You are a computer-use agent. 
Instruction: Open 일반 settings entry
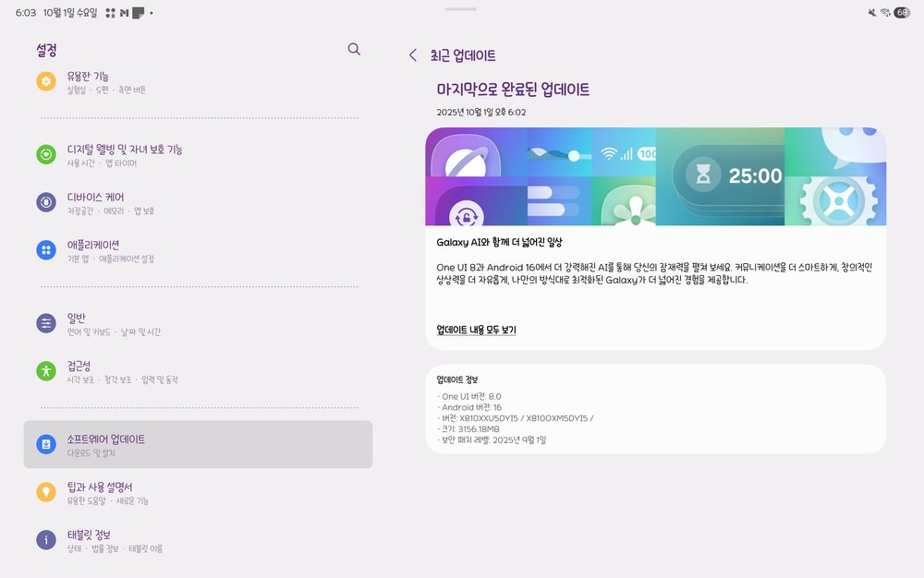198,324
